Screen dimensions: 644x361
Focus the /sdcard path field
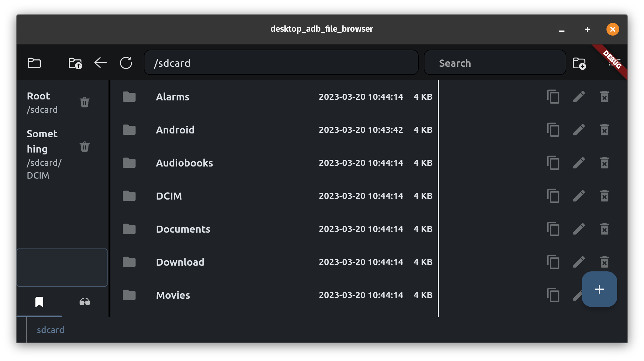coord(281,63)
